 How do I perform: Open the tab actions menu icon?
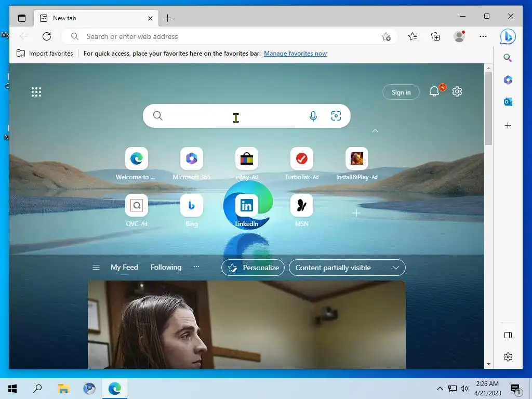[x=22, y=18]
